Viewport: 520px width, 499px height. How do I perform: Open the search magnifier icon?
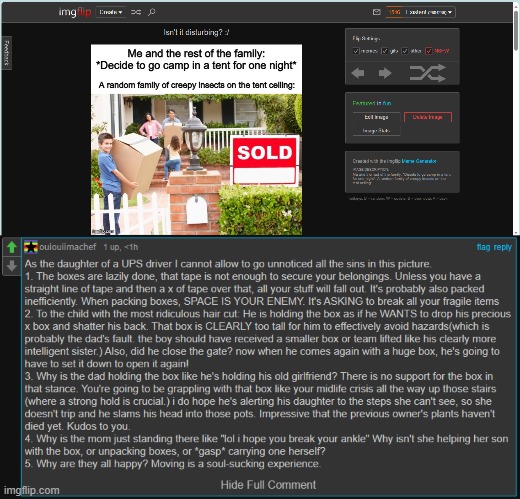[152, 12]
